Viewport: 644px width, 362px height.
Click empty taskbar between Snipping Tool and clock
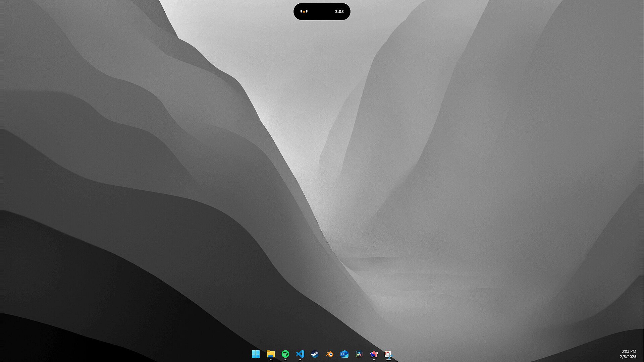point(503,355)
